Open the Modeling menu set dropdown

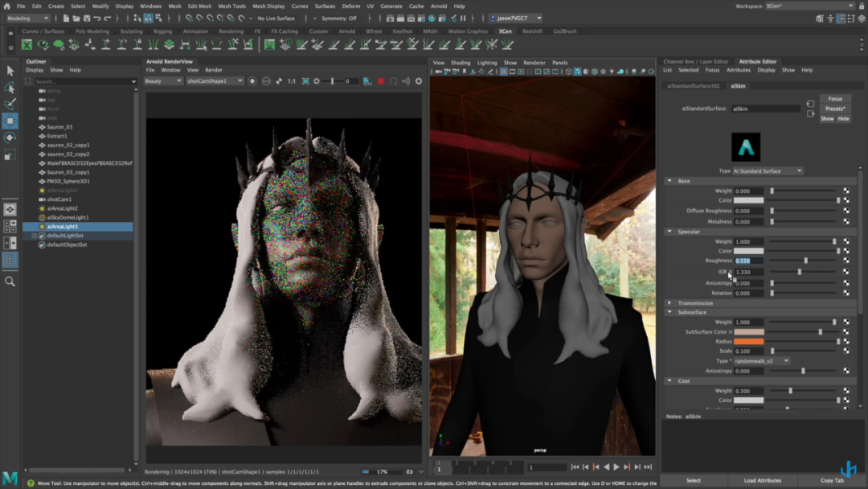pos(27,18)
